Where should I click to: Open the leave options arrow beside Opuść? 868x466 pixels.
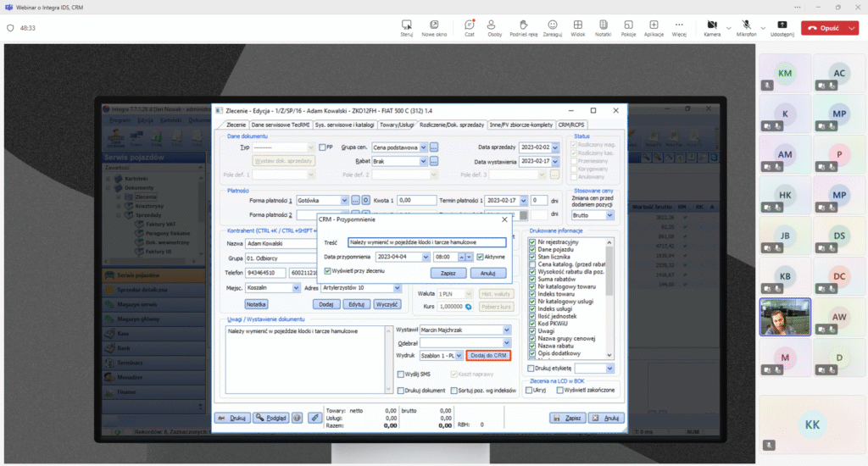(x=852, y=28)
